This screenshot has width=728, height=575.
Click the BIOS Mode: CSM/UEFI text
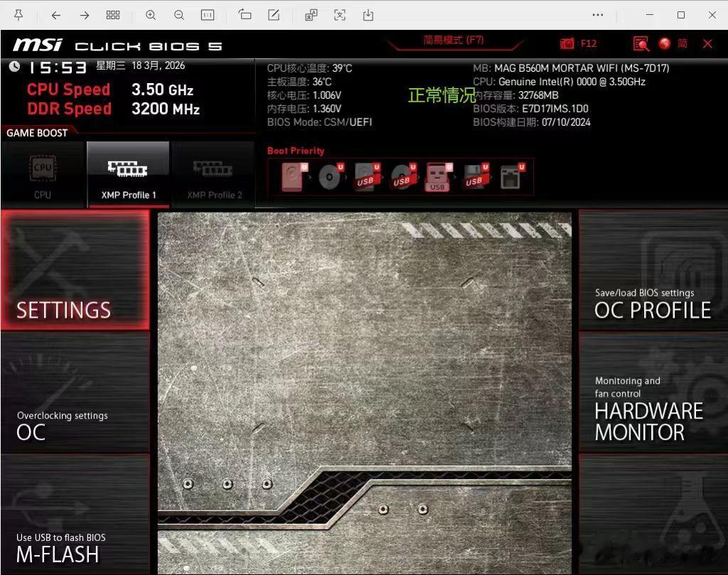tap(319, 122)
